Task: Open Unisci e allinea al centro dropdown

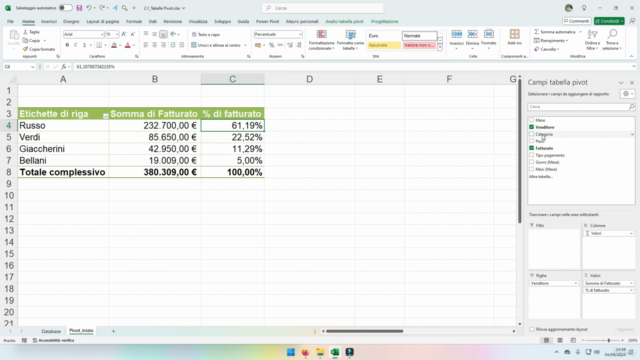Action: tap(245, 45)
